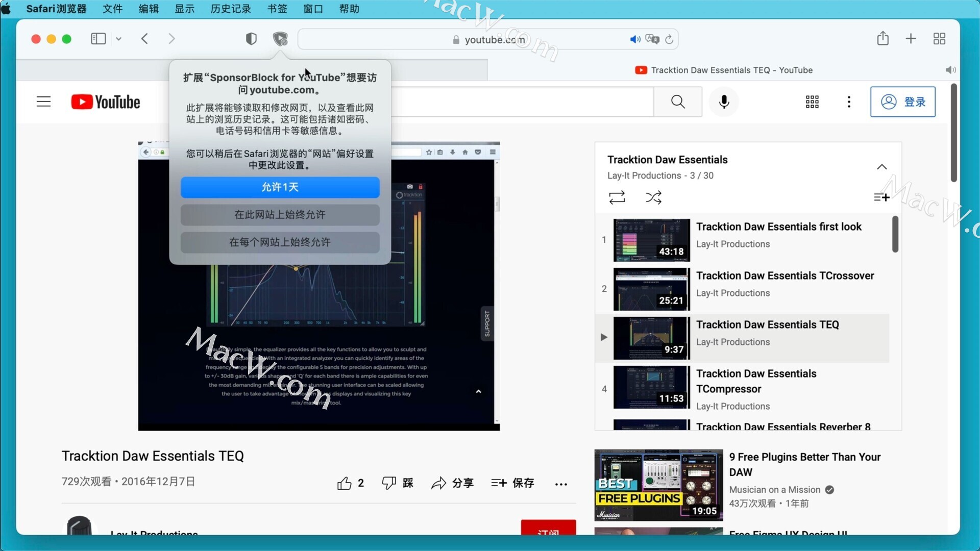Screen dimensions: 980x551
Task: Click the 允许1天 button
Action: (x=280, y=187)
